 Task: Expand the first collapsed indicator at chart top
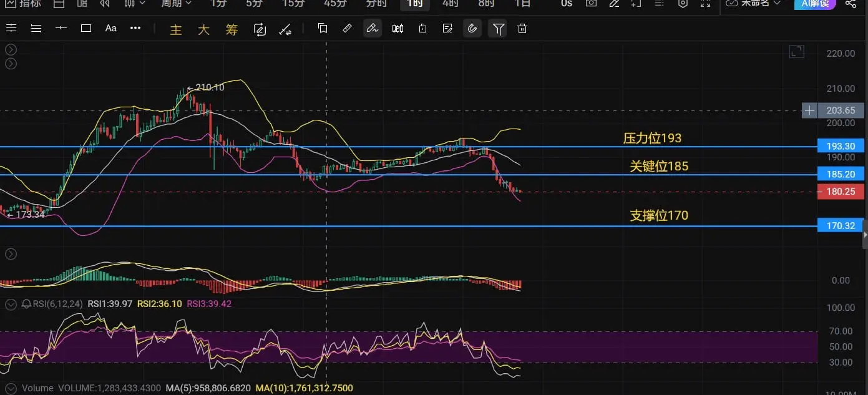point(11,50)
